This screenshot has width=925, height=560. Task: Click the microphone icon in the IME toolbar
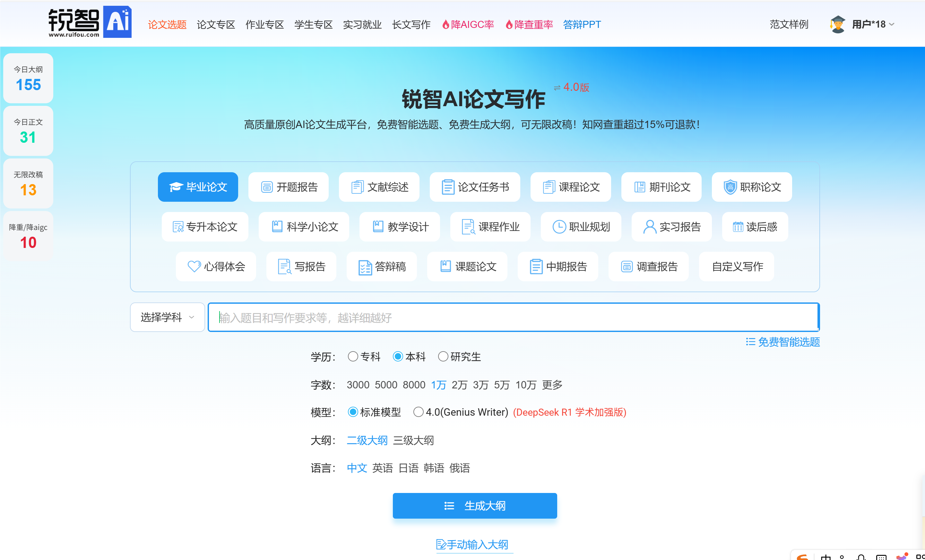coord(861,557)
